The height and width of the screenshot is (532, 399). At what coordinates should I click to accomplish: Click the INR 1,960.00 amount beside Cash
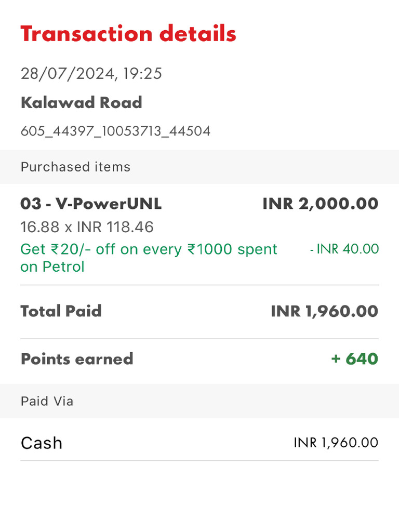click(336, 443)
